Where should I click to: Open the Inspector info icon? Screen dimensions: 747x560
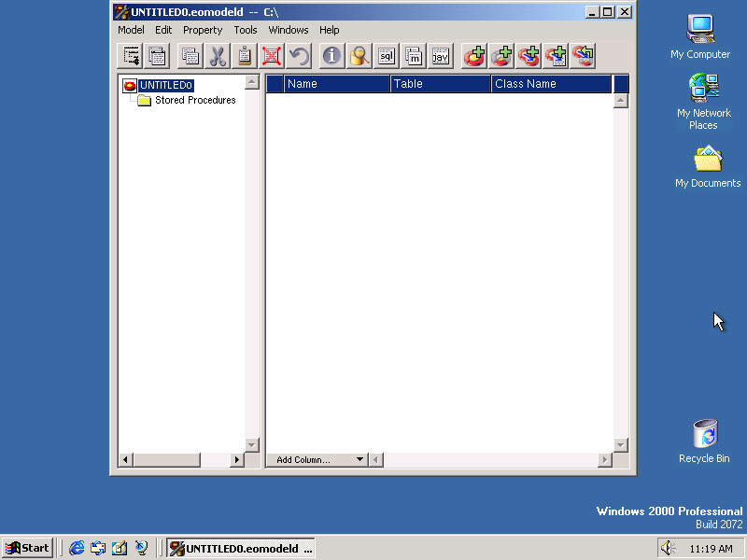(x=332, y=56)
